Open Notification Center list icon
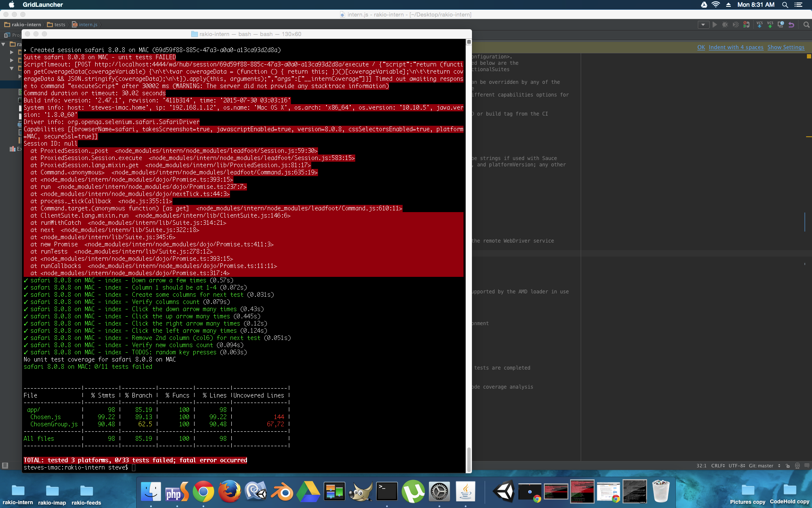Image resolution: width=812 pixels, height=508 pixels. point(798,5)
